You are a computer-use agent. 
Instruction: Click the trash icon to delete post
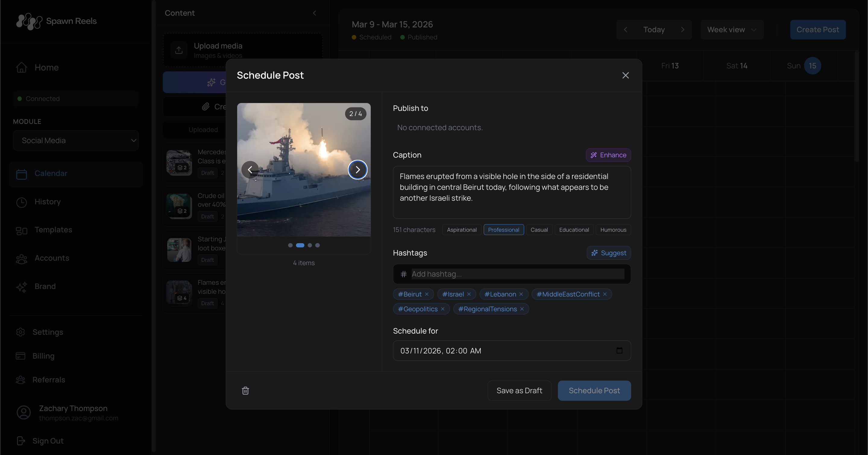tap(245, 390)
